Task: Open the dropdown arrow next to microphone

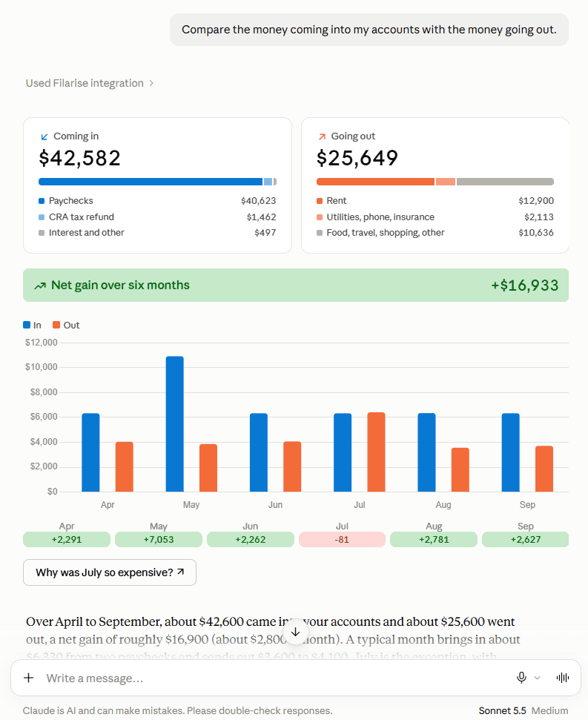Action: tap(537, 678)
